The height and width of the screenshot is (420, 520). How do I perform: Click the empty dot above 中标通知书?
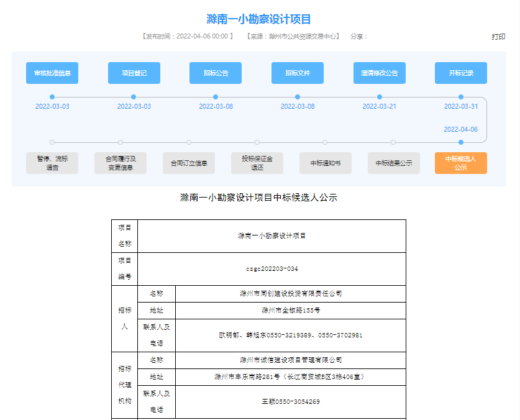tap(325, 142)
